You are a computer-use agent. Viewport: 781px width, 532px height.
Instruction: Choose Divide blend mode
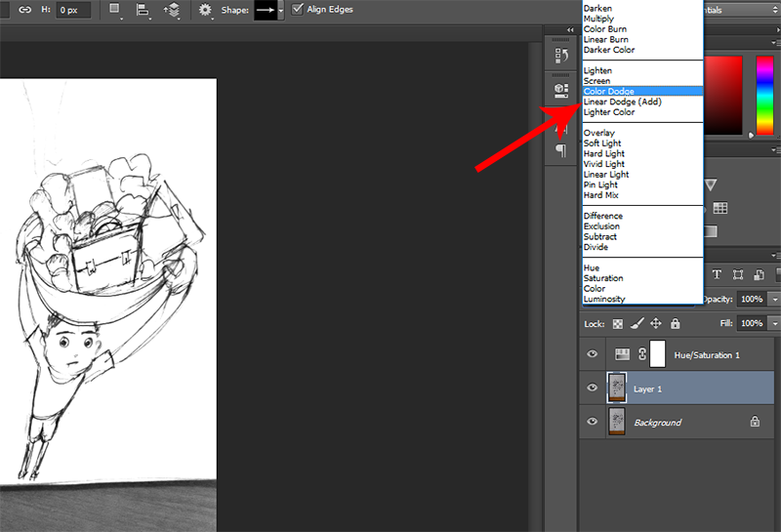click(x=642, y=247)
